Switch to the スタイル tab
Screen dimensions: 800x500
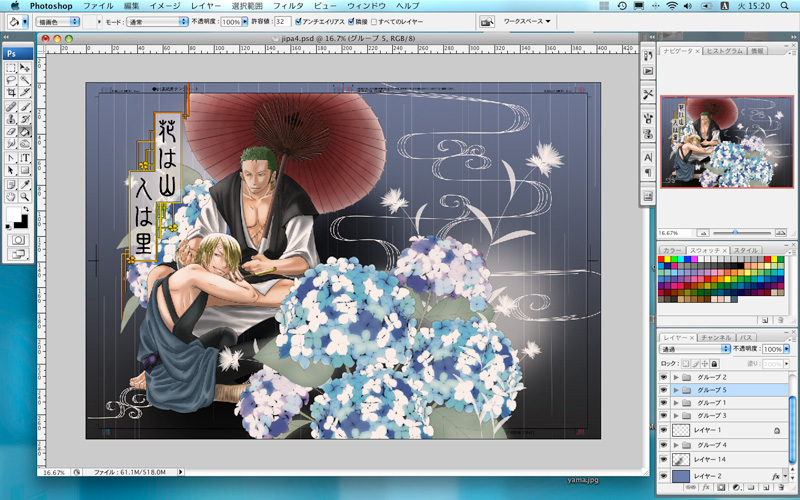coord(745,250)
